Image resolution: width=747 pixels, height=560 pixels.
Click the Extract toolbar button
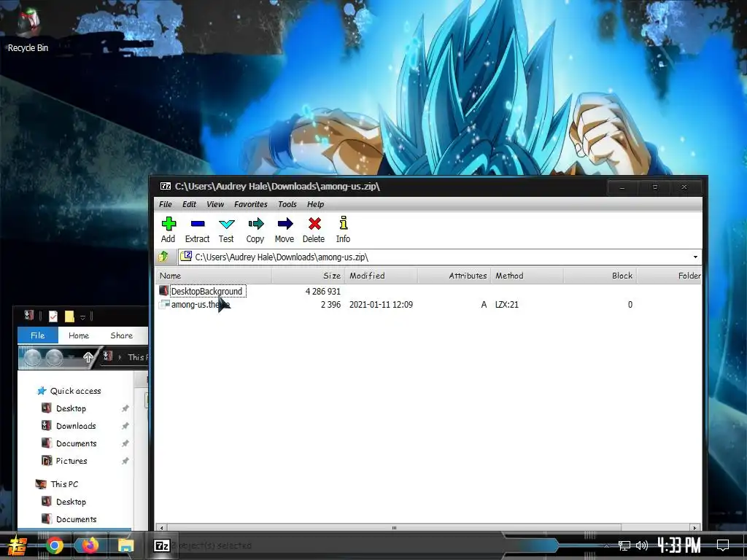[x=197, y=230]
